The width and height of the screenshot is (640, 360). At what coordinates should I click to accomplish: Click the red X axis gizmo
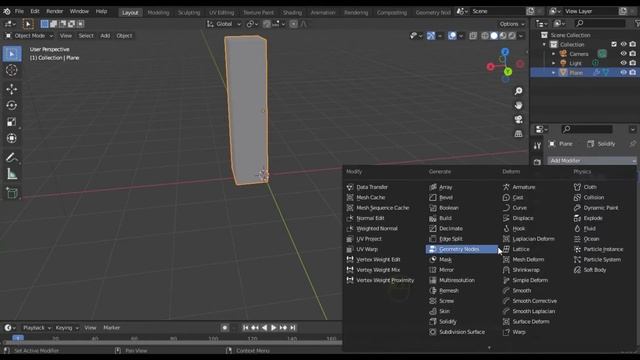click(x=491, y=67)
